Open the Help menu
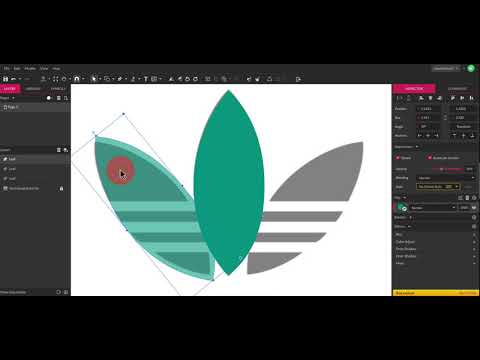The width and height of the screenshot is (480, 360). [x=56, y=68]
